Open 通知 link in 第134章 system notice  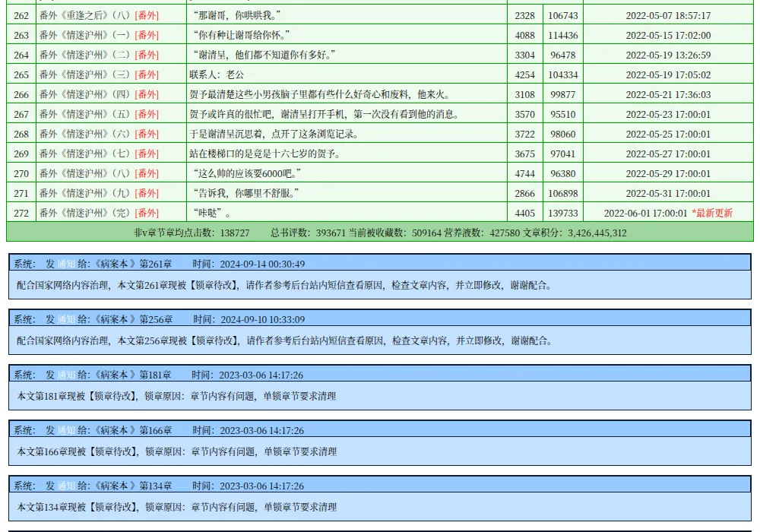point(66,486)
